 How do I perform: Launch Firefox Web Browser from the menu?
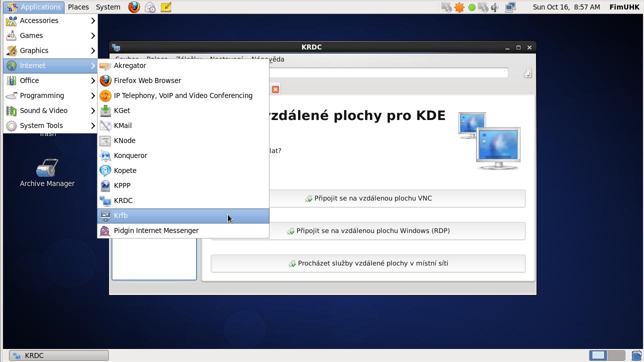(183, 80)
